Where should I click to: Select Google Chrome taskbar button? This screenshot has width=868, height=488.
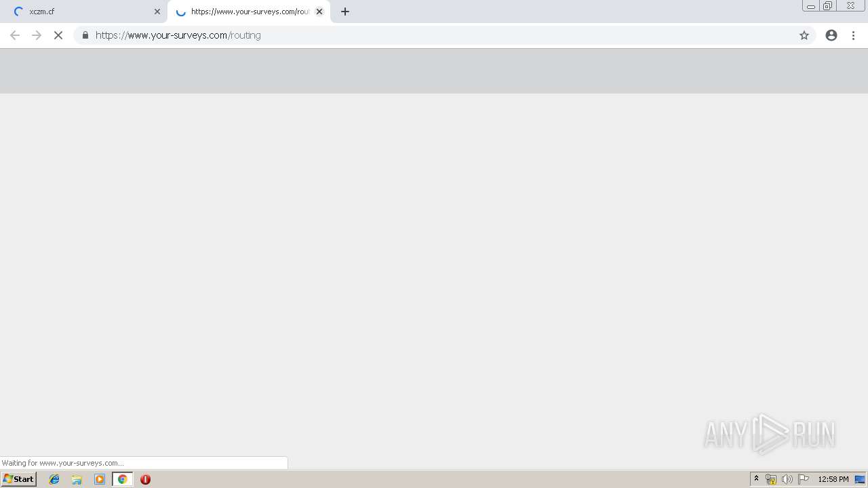(122, 479)
